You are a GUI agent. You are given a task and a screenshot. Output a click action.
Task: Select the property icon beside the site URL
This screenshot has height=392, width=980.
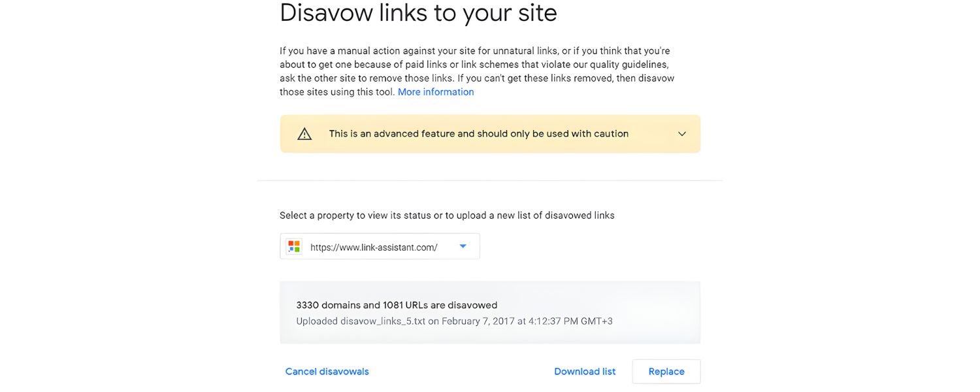[294, 246]
